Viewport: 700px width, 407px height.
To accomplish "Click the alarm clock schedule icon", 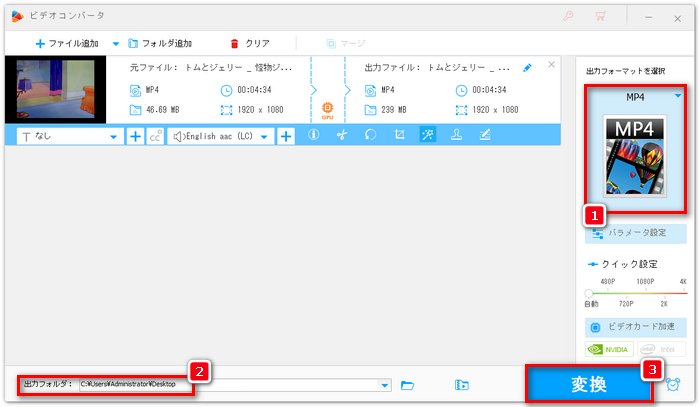I will [674, 384].
